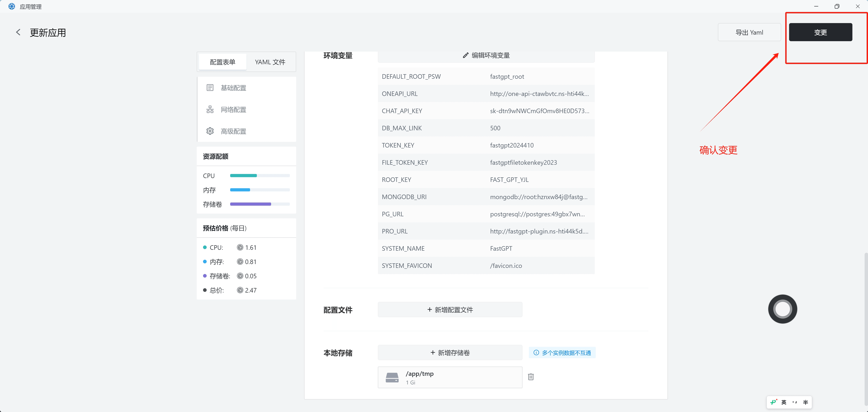Click the pencil icon on 编辑环境变量

tap(465, 55)
